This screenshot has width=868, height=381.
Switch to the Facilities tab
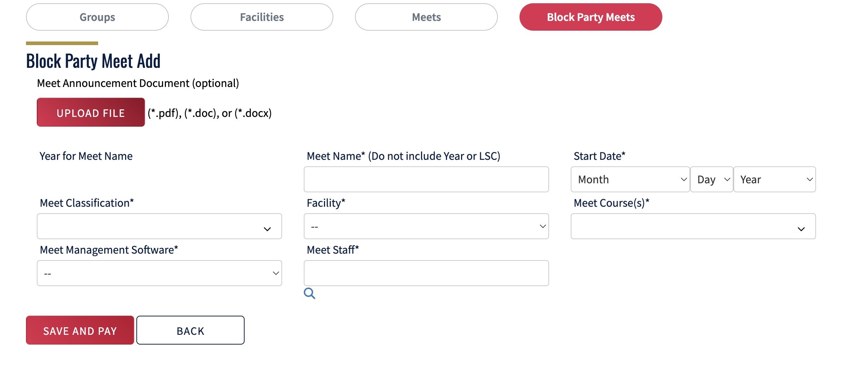tap(262, 17)
